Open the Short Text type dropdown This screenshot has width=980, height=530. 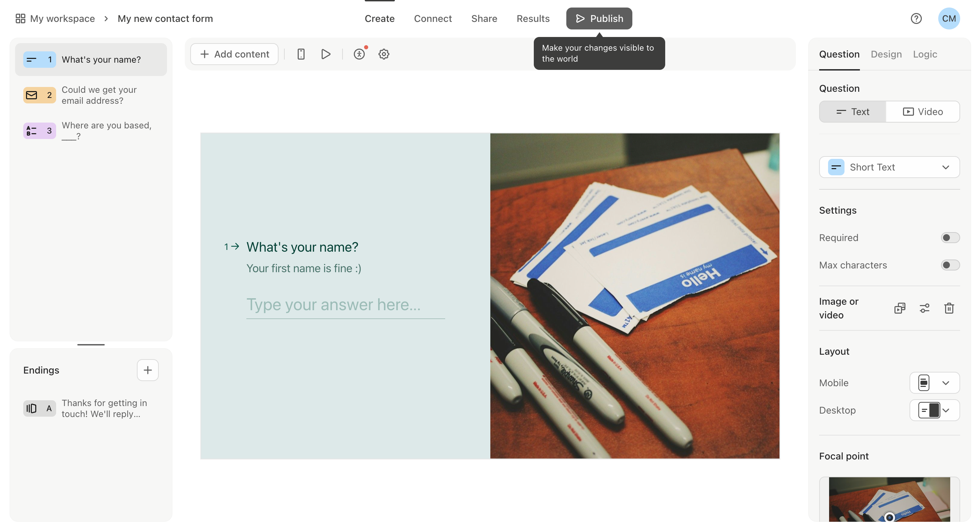coord(889,167)
